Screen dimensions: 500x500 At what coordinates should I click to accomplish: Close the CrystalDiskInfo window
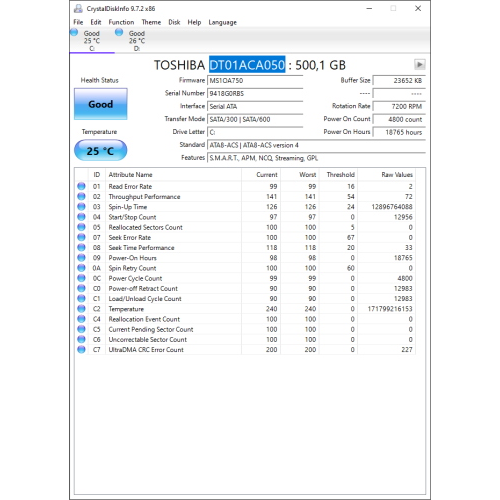pos(418,8)
